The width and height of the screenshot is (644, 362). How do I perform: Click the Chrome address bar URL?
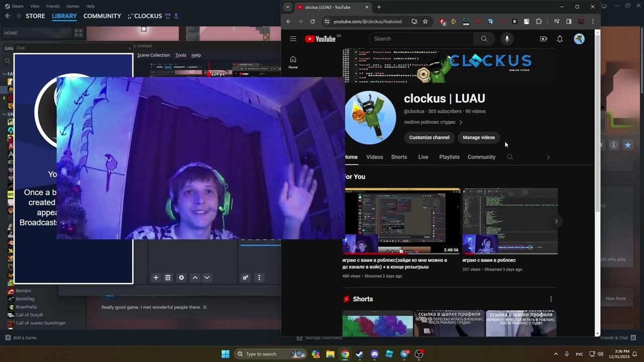(x=367, y=22)
